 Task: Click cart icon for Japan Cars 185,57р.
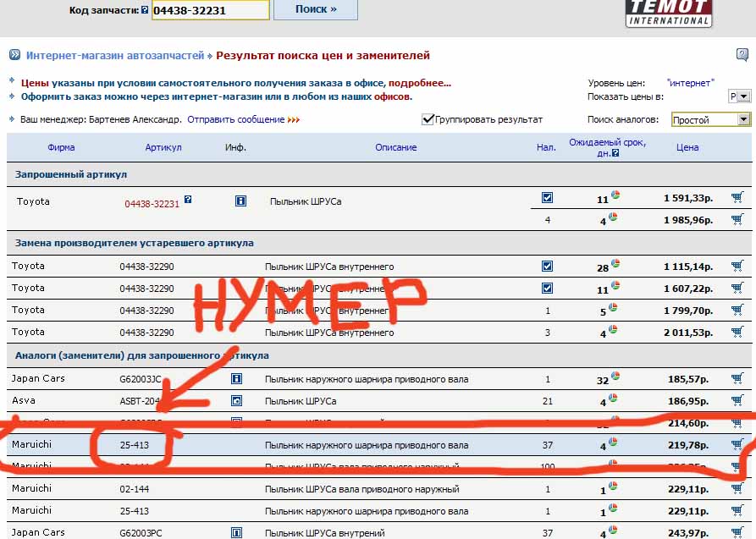tap(737, 379)
